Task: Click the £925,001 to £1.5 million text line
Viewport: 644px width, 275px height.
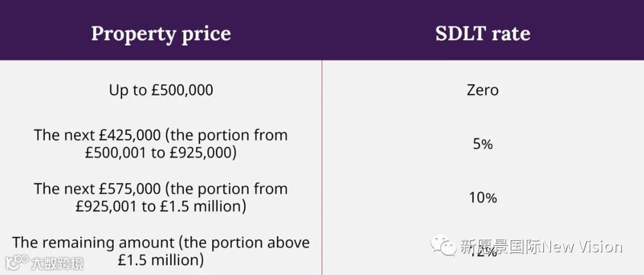Action: click(161, 207)
